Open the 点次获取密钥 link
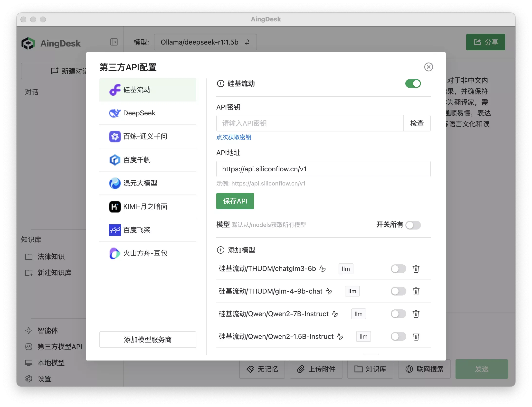Image resolution: width=532 pixels, height=407 pixels. click(234, 137)
